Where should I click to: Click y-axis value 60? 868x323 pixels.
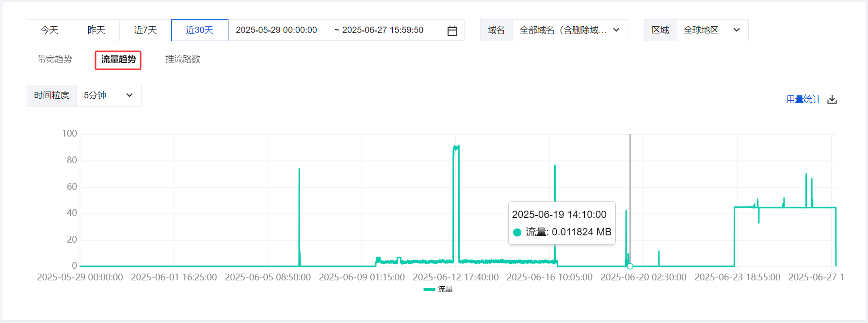click(72, 186)
